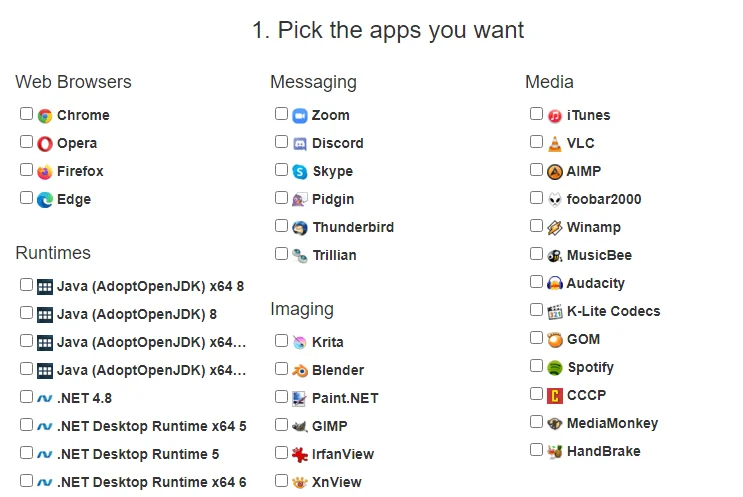Click the Firefox logo icon
This screenshot has width=743, height=497.
(x=45, y=172)
